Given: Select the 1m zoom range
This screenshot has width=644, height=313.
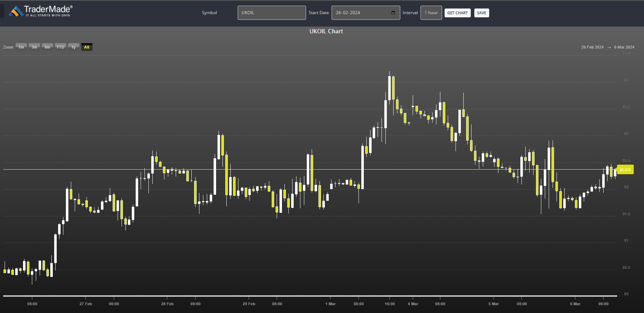Looking at the screenshot, I should tap(21, 47).
